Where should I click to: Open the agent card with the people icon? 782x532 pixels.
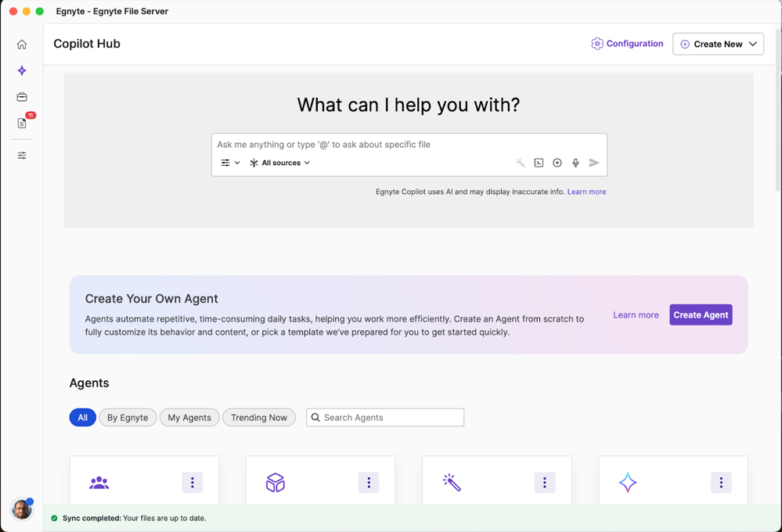click(99, 483)
